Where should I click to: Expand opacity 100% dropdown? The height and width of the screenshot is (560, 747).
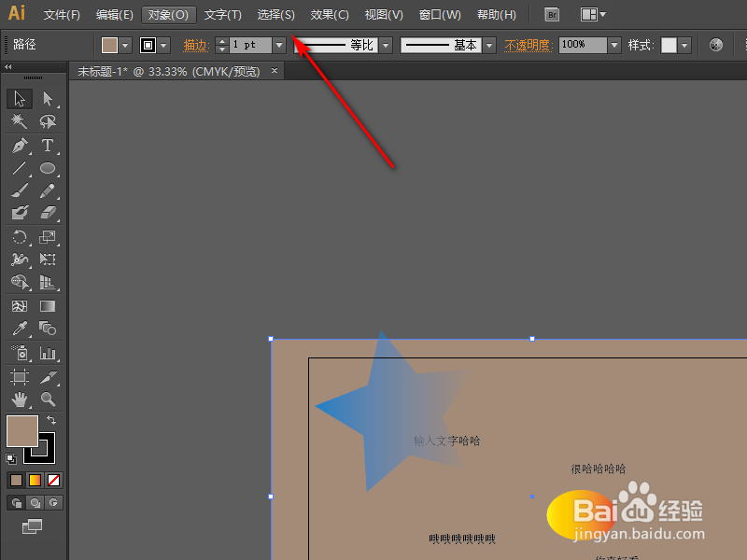[x=614, y=45]
